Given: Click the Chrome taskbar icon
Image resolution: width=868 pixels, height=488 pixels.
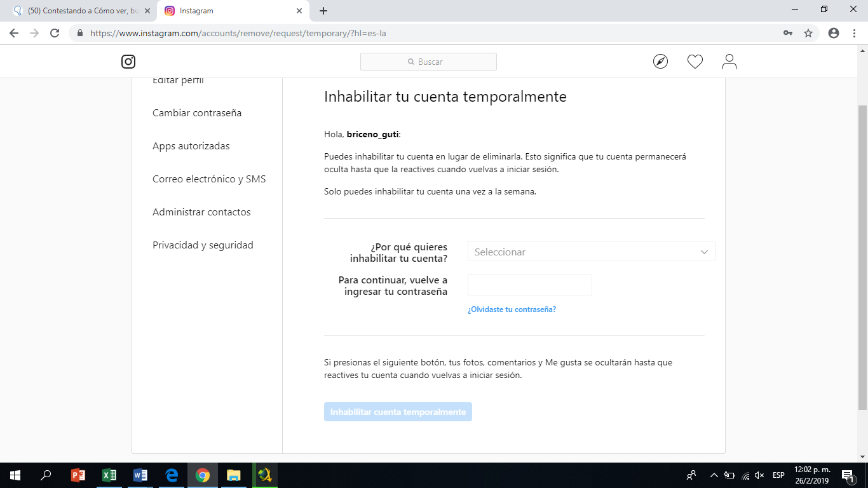Looking at the screenshot, I should click(203, 475).
